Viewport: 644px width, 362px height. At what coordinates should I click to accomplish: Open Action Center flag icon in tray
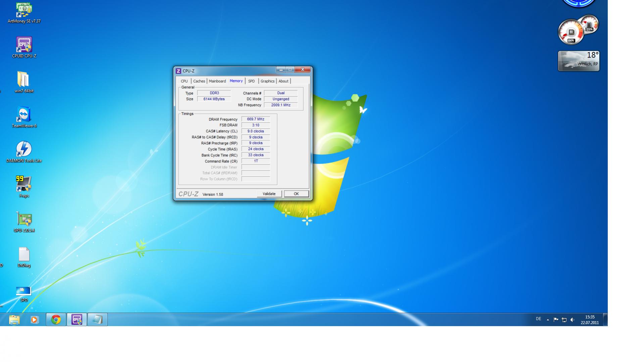click(556, 320)
